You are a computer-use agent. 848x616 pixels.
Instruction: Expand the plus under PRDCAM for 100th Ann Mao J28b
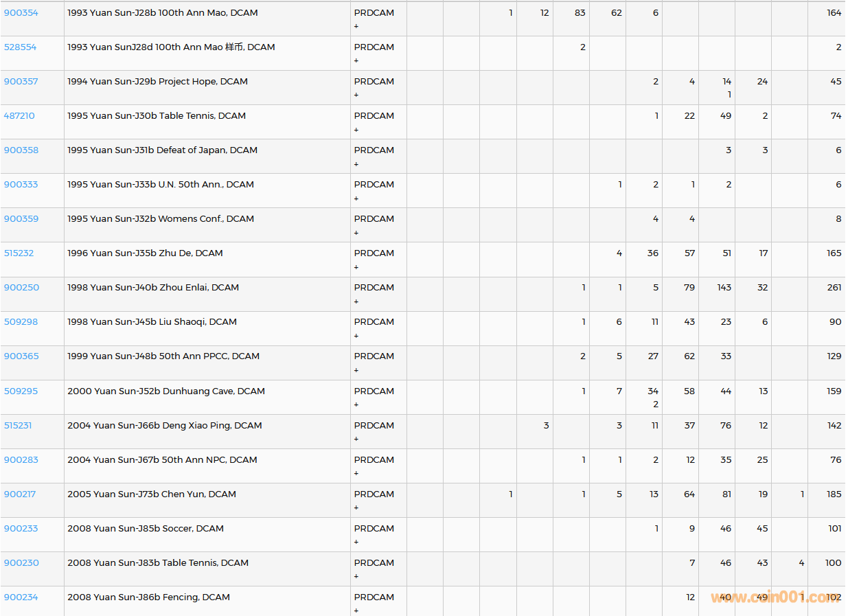pyautogui.click(x=356, y=26)
